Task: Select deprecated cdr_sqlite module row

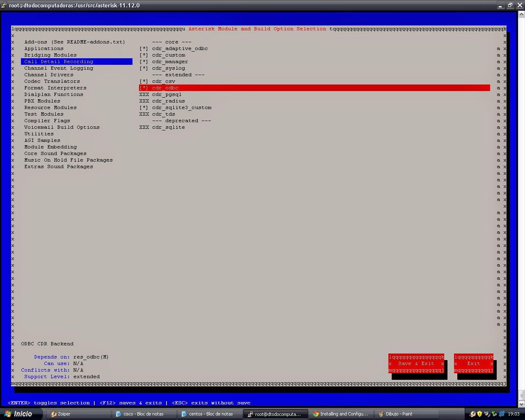Action: (x=162, y=127)
